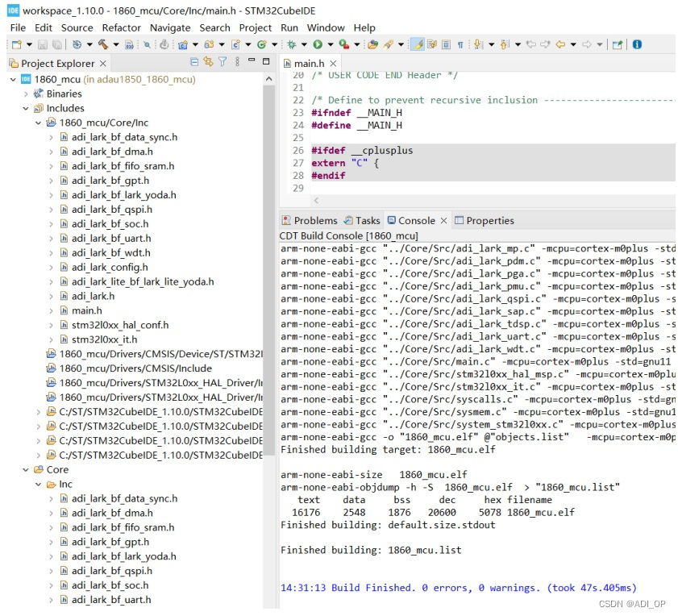Click the Search flashlight toolbar icon
This screenshot has height=616, width=678.
388,44
